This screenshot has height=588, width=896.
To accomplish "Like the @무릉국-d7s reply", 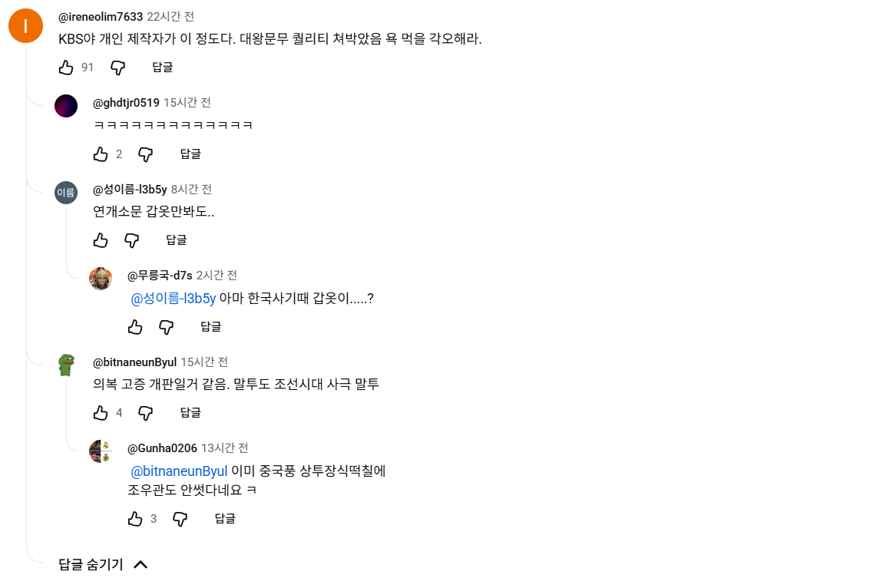I will (x=135, y=327).
